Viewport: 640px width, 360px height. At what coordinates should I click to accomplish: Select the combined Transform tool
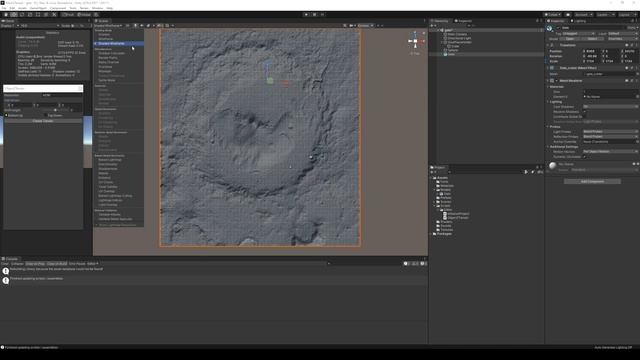click(x=46, y=15)
